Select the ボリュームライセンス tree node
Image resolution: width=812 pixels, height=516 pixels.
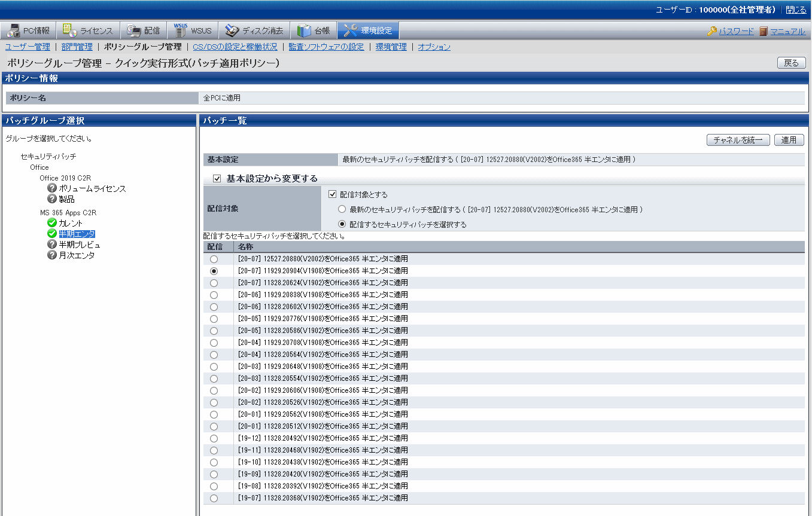tap(92, 188)
